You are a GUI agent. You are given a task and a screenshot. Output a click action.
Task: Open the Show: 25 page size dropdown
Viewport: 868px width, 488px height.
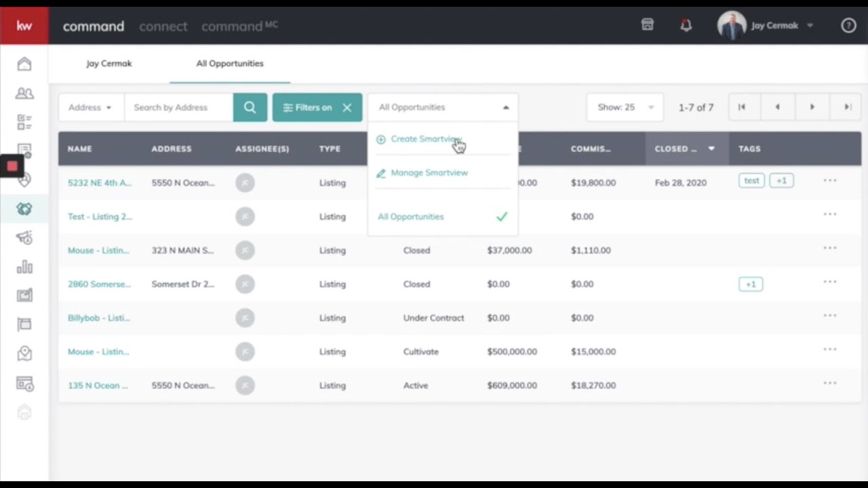(625, 107)
